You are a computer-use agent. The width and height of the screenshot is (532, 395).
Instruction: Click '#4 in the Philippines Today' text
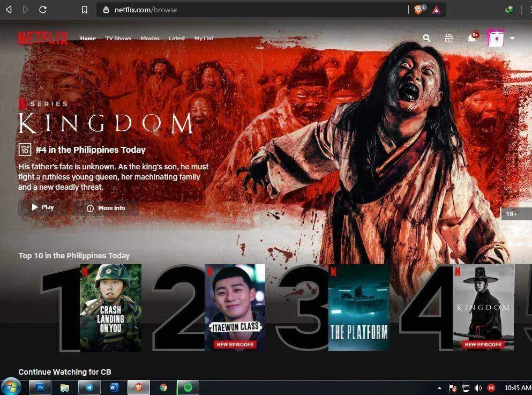pos(91,150)
